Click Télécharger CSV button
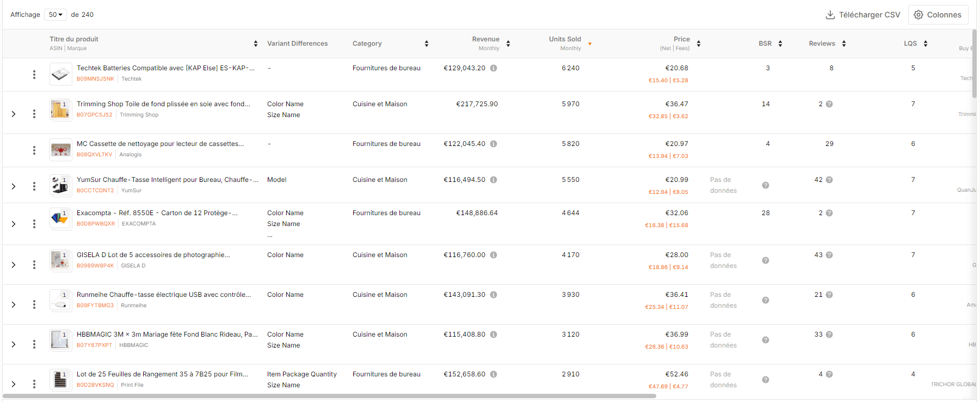This screenshot has height=402, width=980. coord(863,15)
